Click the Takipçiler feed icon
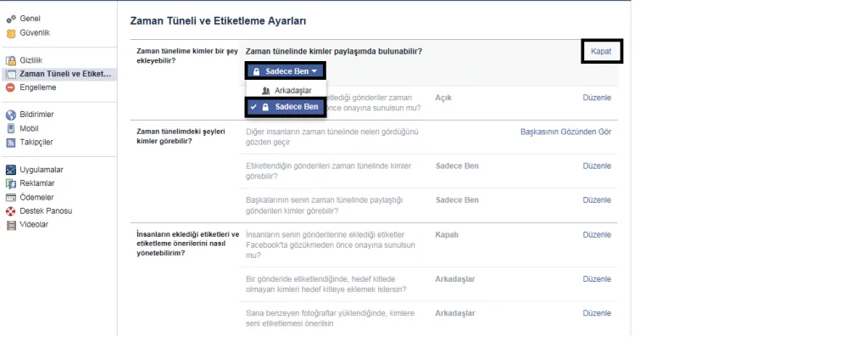868x359 pixels. click(x=11, y=143)
